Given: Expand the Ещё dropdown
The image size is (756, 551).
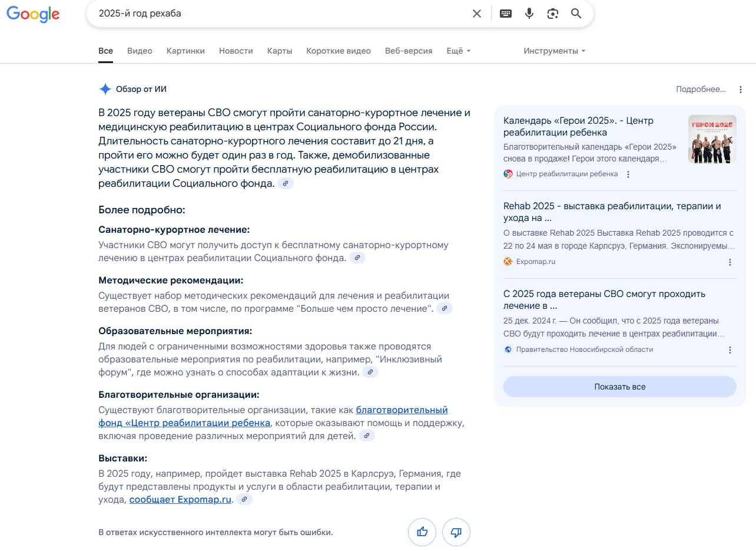Looking at the screenshot, I should 459,51.
